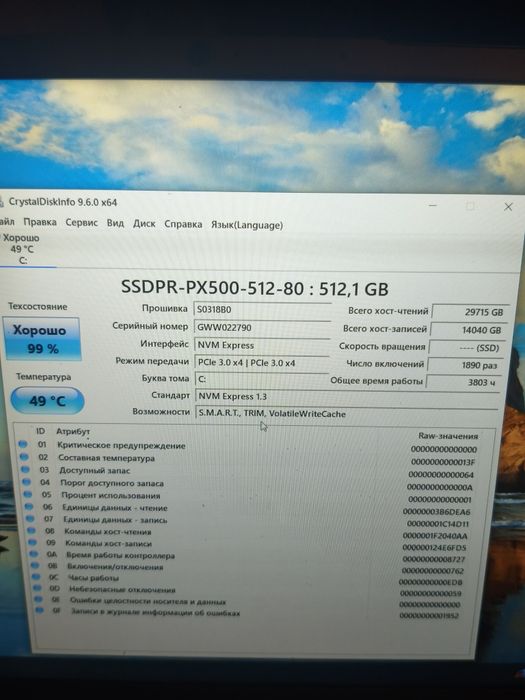Click the Возможности field with S.M.A.R.T., TRIM
The image size is (525, 700).
347,413
